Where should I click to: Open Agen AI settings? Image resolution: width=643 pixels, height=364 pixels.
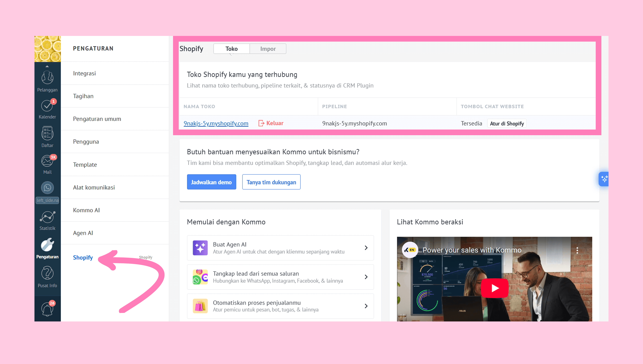point(115,233)
